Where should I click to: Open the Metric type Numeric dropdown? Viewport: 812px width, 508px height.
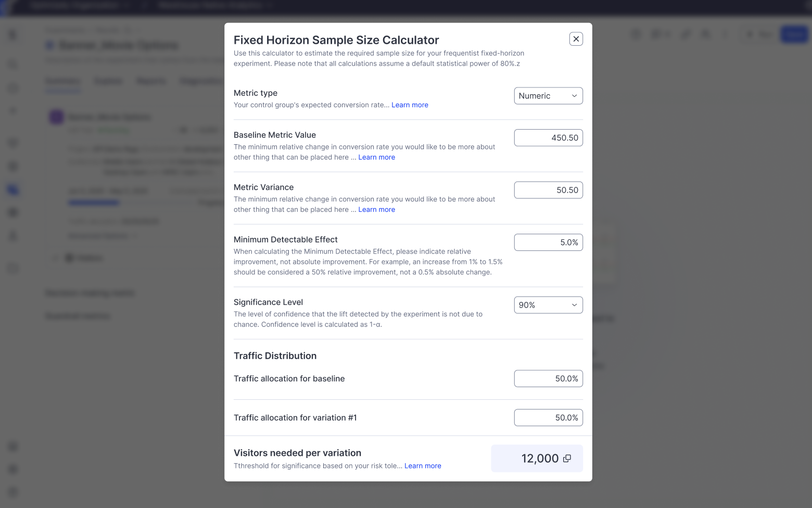click(x=548, y=96)
